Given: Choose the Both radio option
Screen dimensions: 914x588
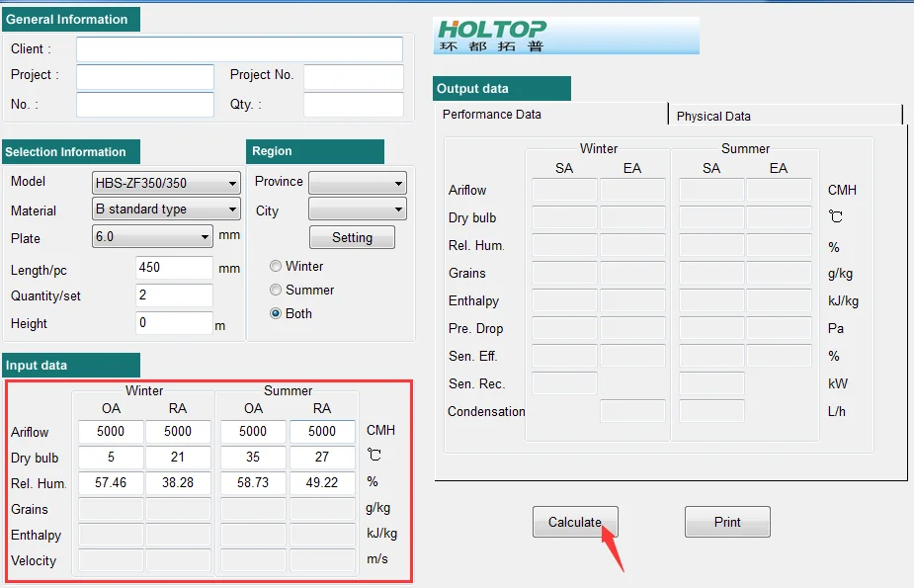Looking at the screenshot, I should tap(276, 313).
